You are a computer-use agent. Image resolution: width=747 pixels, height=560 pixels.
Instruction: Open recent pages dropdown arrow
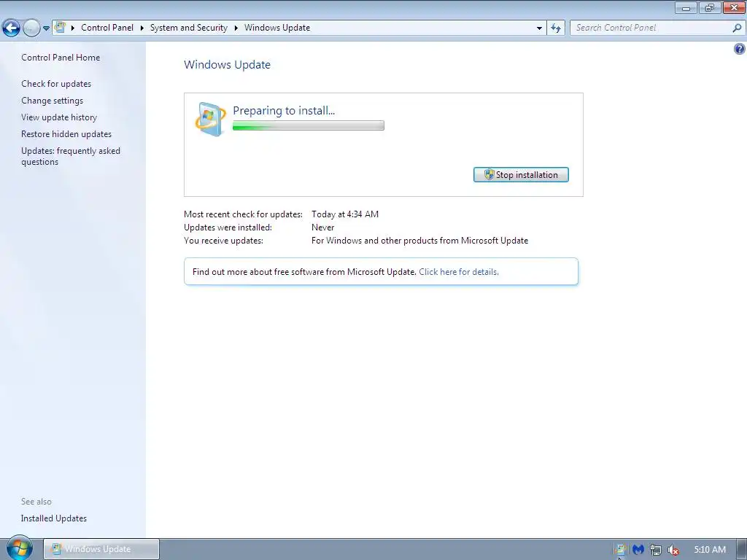(46, 28)
